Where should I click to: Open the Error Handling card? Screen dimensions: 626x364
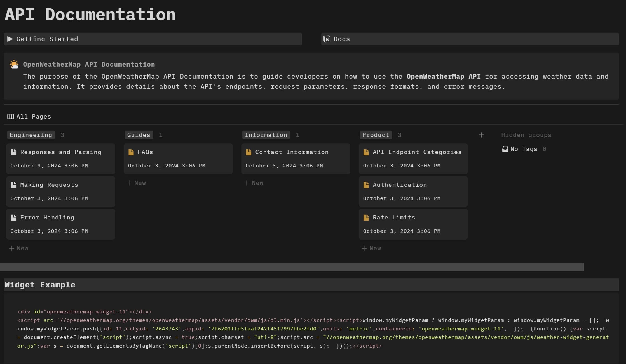(x=61, y=224)
